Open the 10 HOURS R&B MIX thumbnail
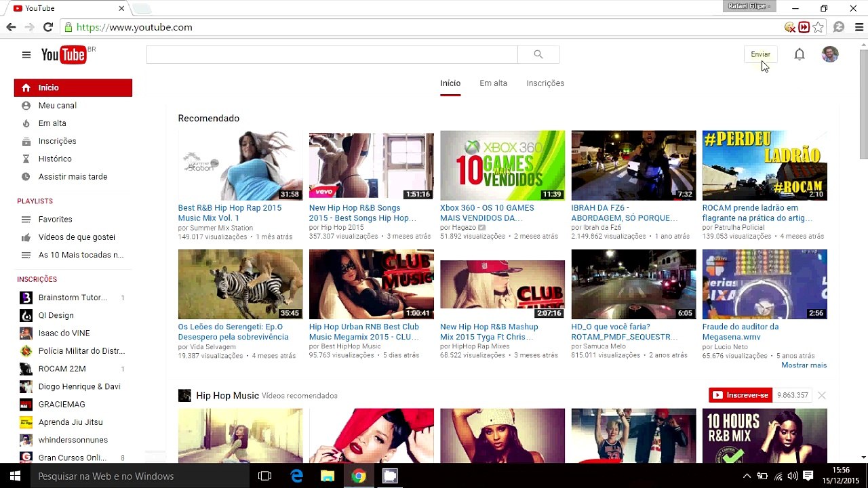Viewport: 868px width, 488px height. pos(765,435)
